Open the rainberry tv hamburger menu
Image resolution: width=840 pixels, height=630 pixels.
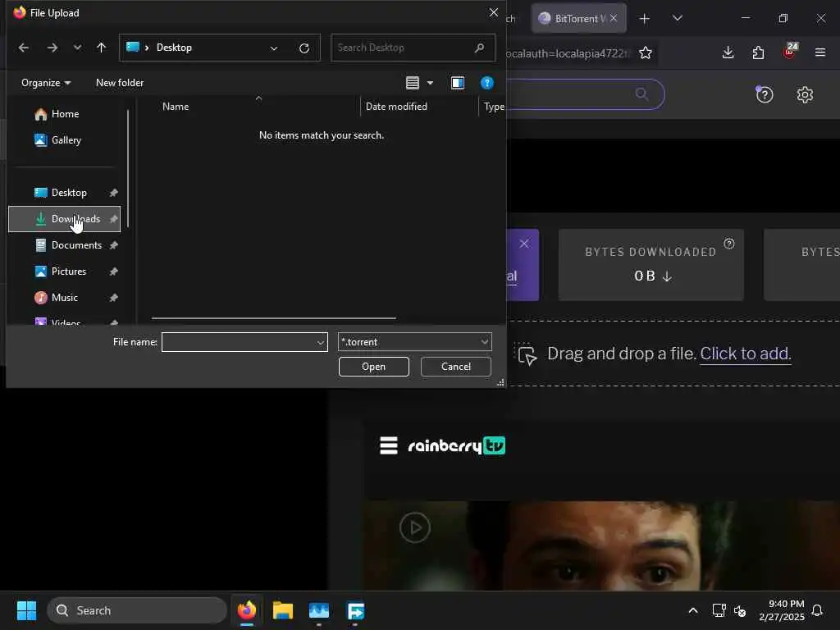pyautogui.click(x=389, y=445)
